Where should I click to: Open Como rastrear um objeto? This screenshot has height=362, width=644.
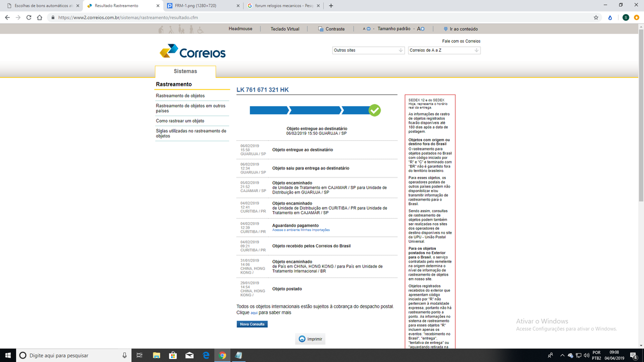tap(180, 121)
